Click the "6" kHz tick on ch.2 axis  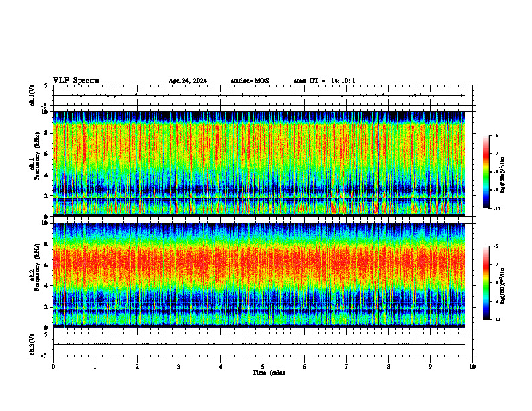click(47, 265)
